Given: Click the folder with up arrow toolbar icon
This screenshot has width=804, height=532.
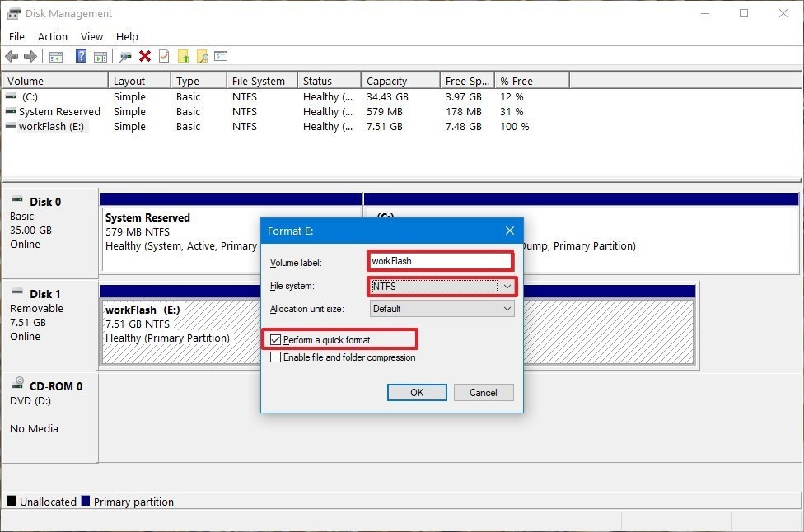Looking at the screenshot, I should point(185,56).
